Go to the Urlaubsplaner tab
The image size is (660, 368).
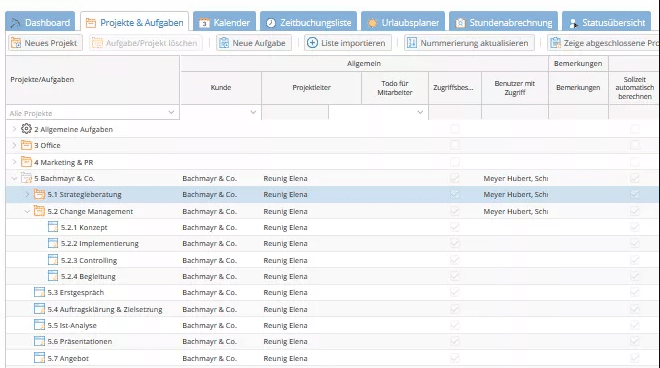(x=403, y=22)
